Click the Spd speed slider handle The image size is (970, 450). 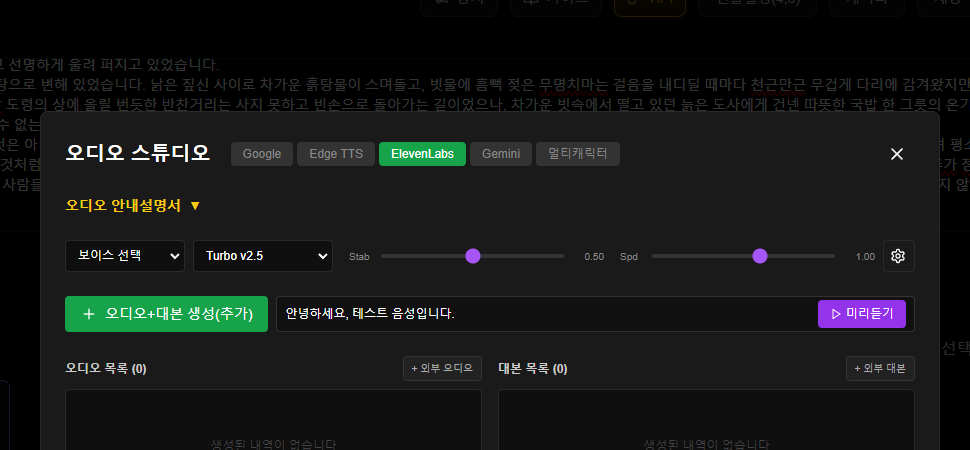coord(760,256)
